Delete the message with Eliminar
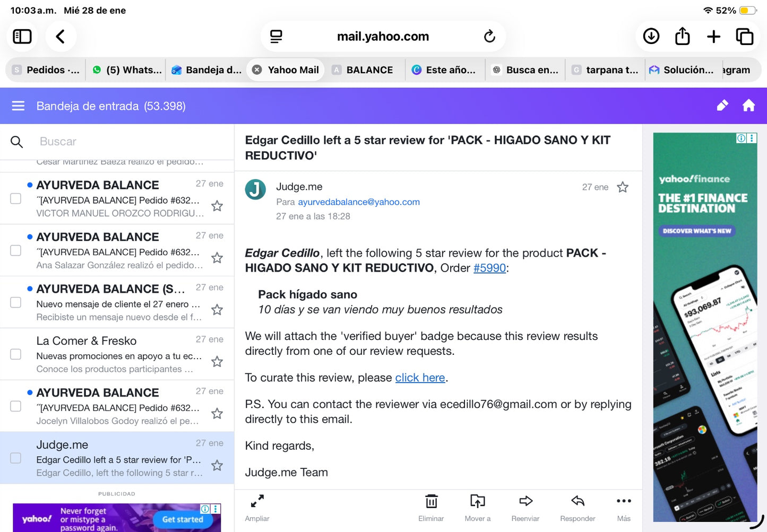 coord(431,508)
